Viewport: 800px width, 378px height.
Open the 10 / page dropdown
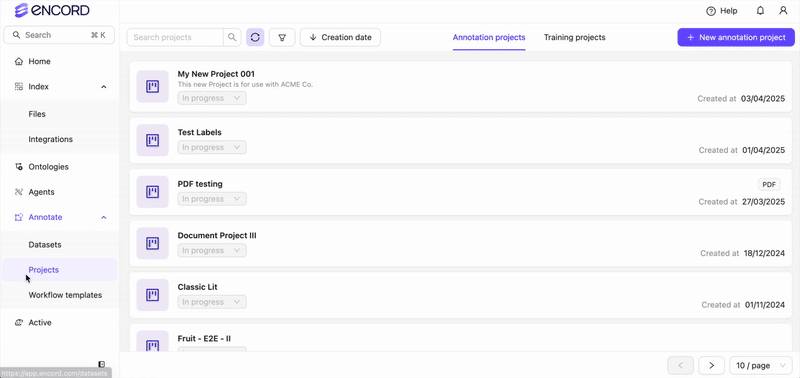click(x=761, y=365)
